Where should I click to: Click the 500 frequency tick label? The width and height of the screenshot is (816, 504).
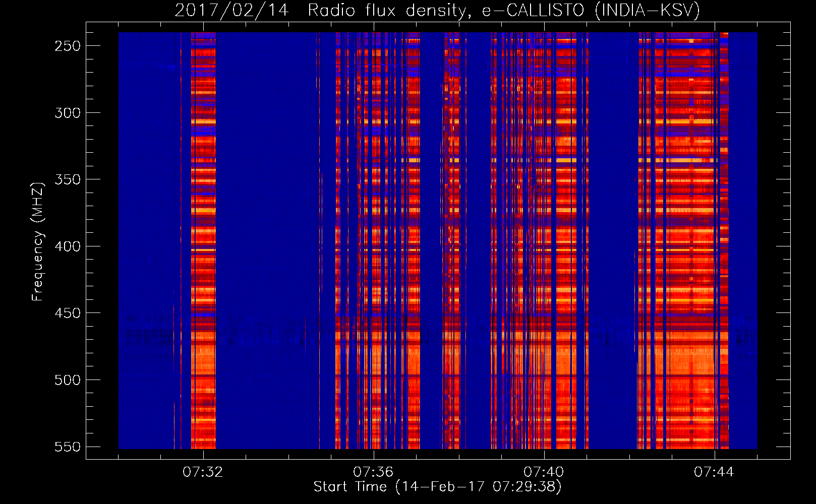click(x=68, y=380)
